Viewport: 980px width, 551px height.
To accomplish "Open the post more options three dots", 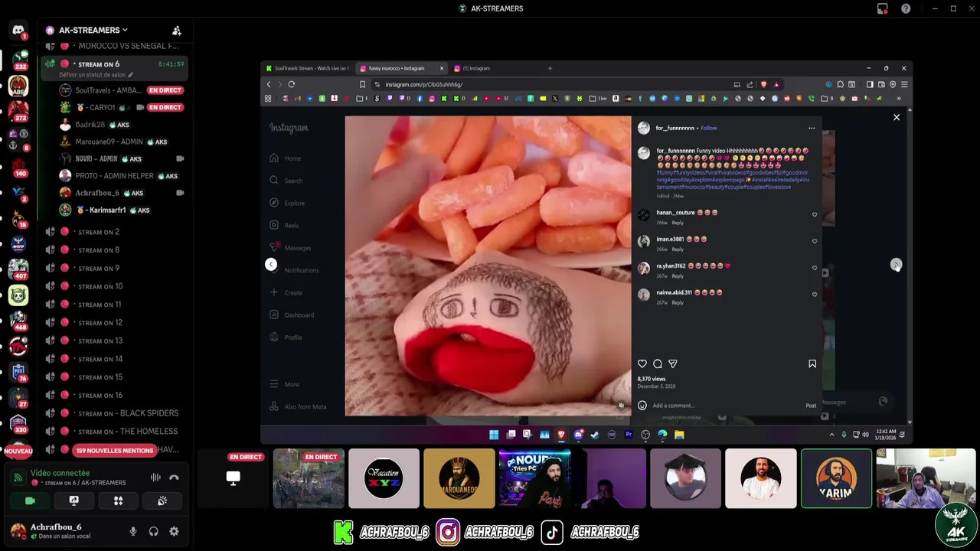I will click(812, 128).
